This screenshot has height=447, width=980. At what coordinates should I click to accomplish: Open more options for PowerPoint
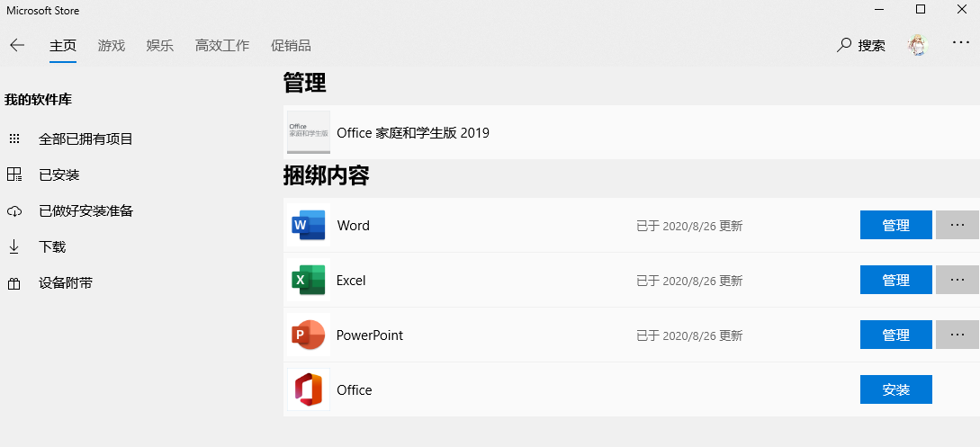pos(957,335)
